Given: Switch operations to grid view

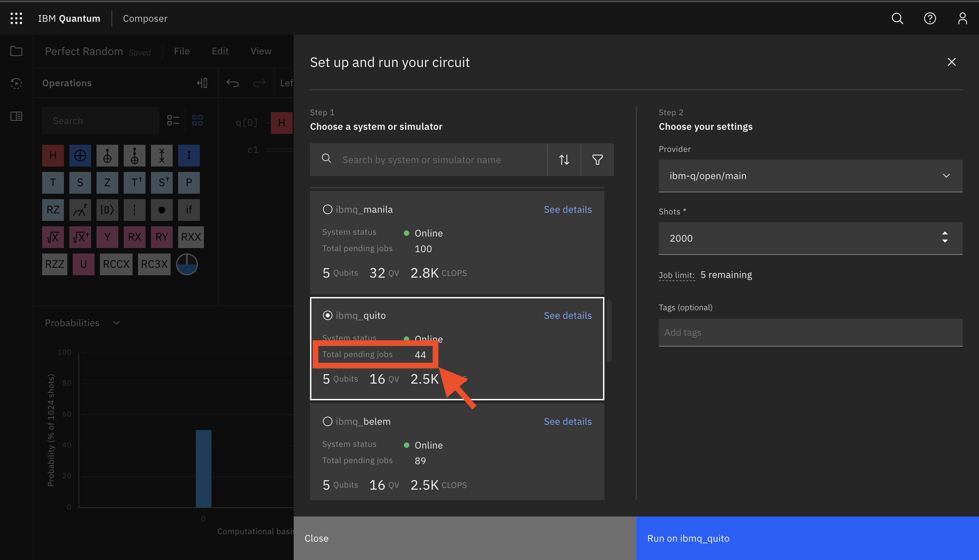Looking at the screenshot, I should [x=197, y=120].
